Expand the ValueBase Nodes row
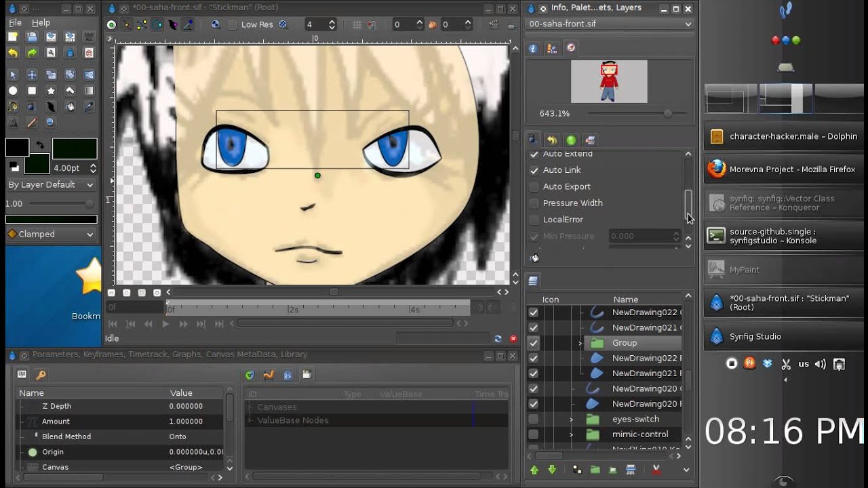The height and width of the screenshot is (488, 868). pos(250,420)
